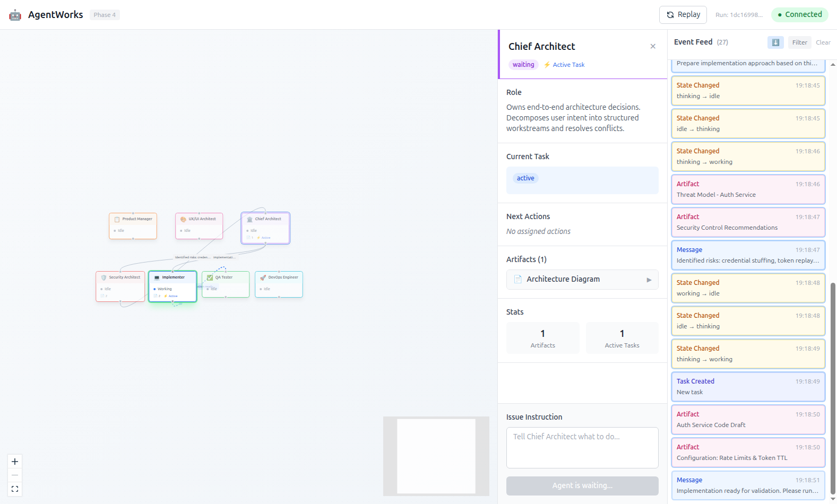837x504 pixels.
Task: Open the Security Control Recommendations artifact event
Action: [748, 222]
